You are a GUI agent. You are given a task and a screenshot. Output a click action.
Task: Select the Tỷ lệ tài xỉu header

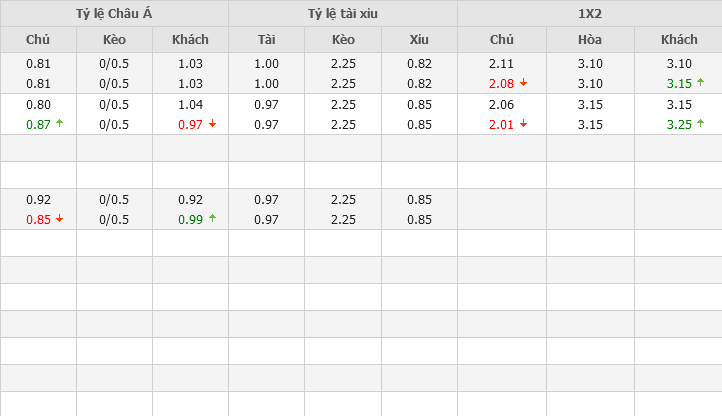(x=343, y=13)
